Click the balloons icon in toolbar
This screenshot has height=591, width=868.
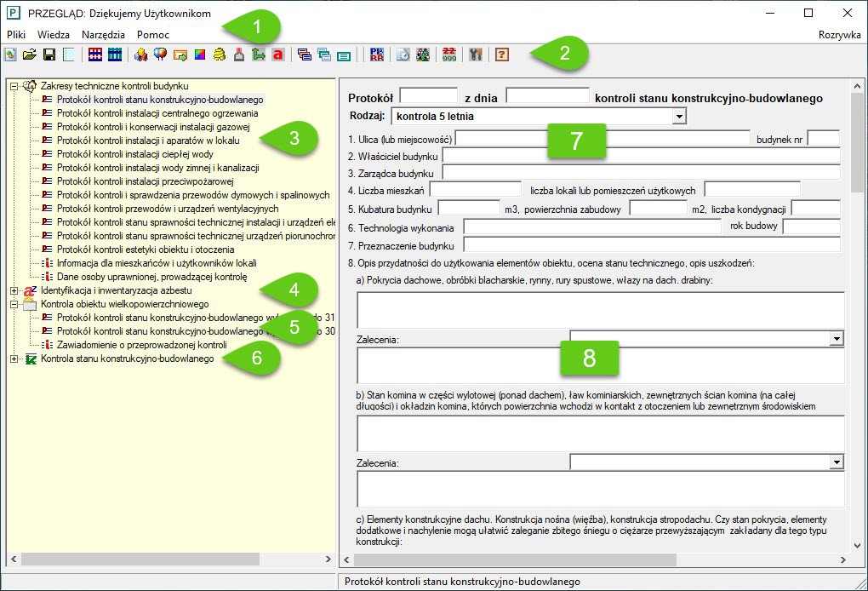click(160, 55)
